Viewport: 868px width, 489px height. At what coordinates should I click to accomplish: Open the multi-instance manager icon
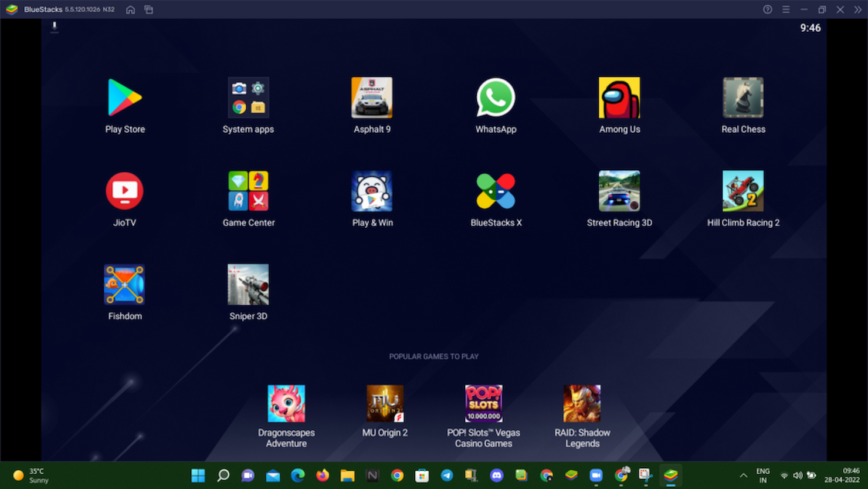click(148, 9)
